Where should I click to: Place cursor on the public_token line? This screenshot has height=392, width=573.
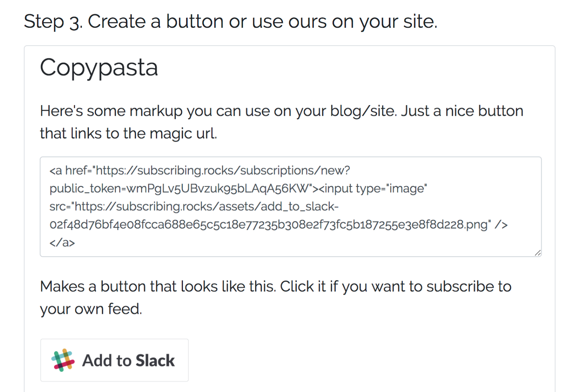238,188
